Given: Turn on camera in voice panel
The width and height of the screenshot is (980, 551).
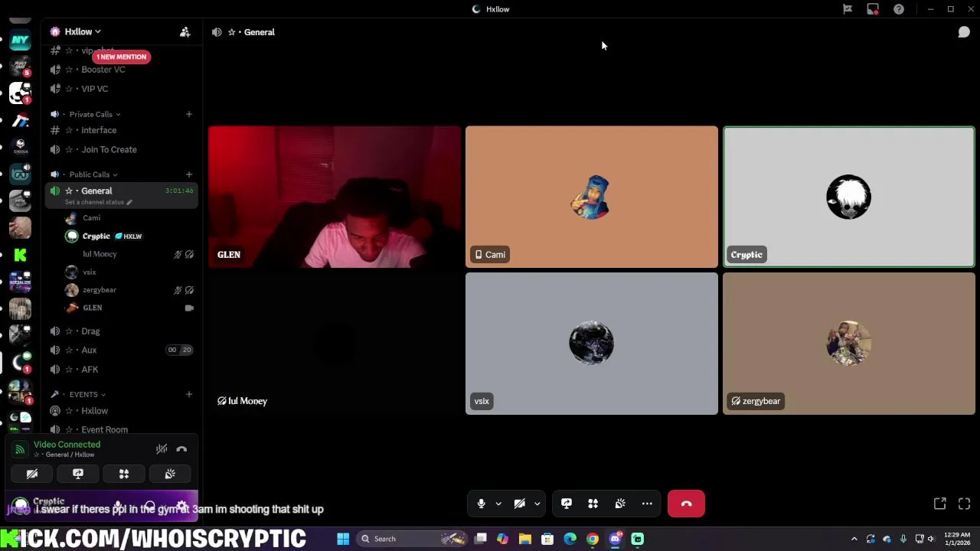Looking at the screenshot, I should pyautogui.click(x=32, y=474).
